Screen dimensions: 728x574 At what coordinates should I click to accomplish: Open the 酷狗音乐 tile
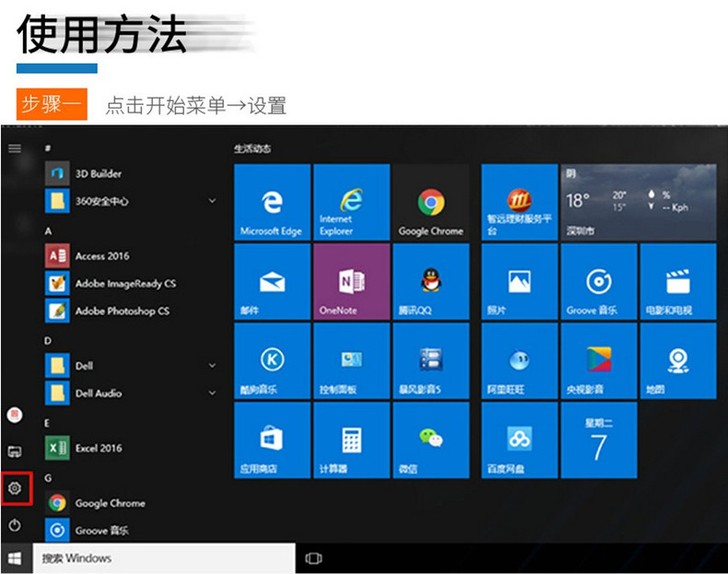coord(272,361)
